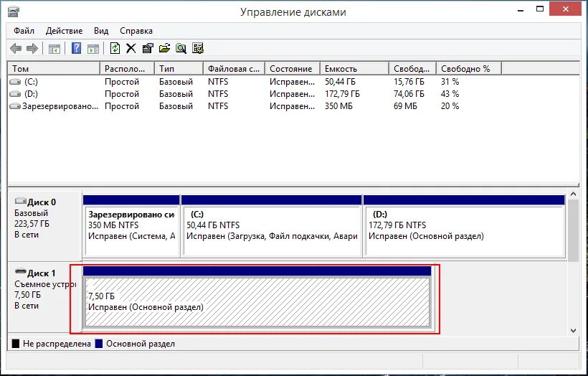Click capacity value 50,44 ГБ in list
The height and width of the screenshot is (376, 588).
[340, 81]
